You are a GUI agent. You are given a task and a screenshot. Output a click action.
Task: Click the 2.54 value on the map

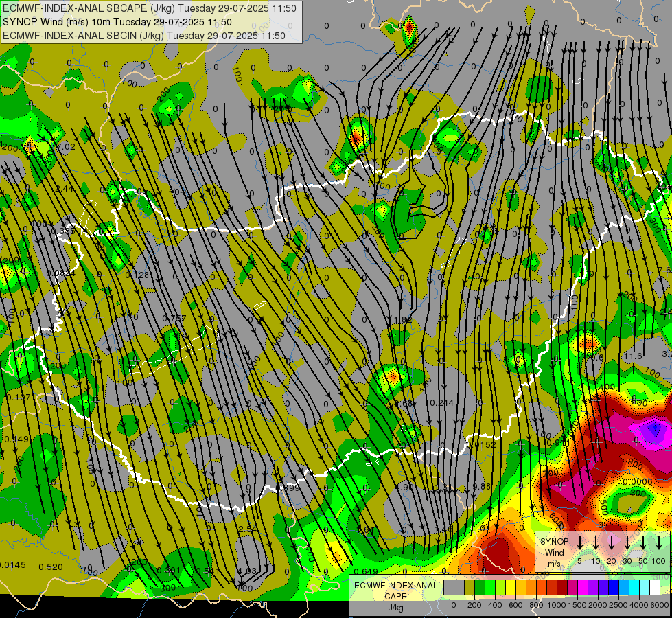pyautogui.click(x=248, y=529)
